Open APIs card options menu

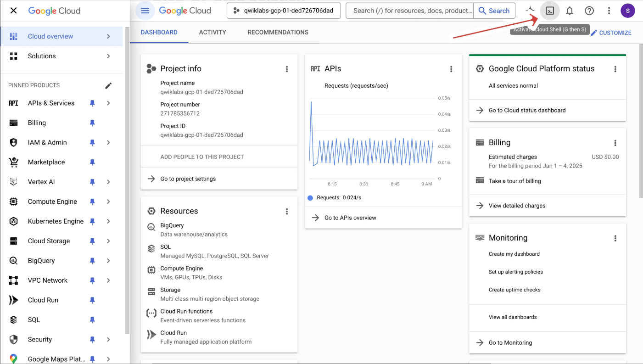[x=451, y=69]
